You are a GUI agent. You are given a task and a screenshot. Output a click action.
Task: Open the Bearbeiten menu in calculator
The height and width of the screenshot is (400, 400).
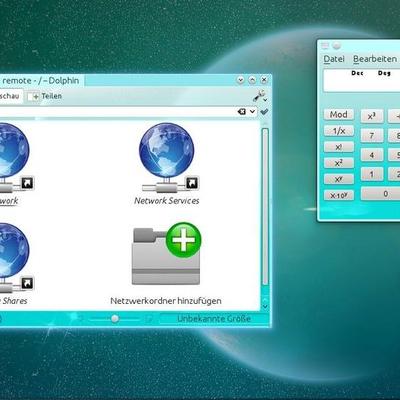375,59
